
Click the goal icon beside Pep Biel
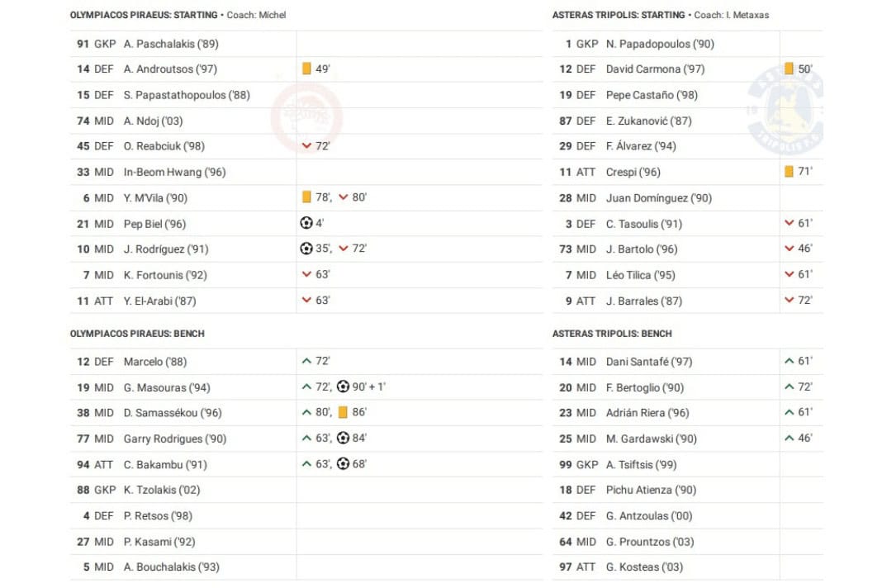click(306, 223)
